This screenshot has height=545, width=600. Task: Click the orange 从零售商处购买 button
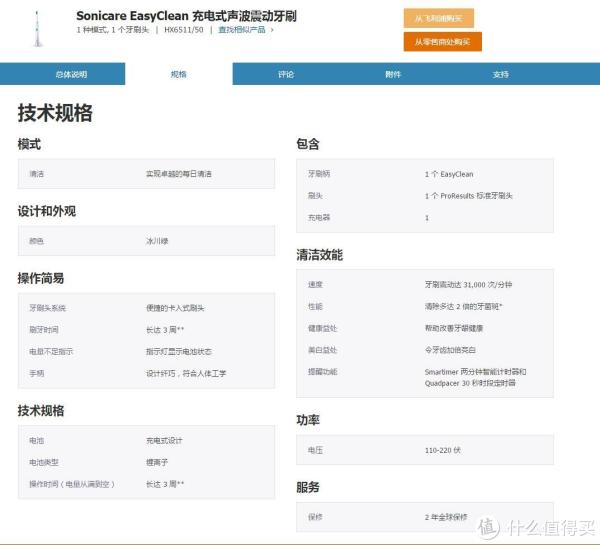tap(442, 41)
